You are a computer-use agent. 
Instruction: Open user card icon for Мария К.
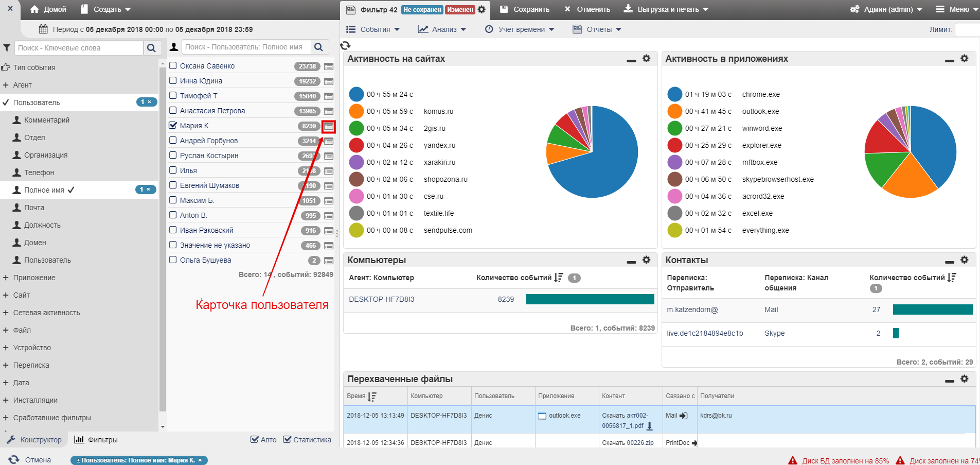329,127
